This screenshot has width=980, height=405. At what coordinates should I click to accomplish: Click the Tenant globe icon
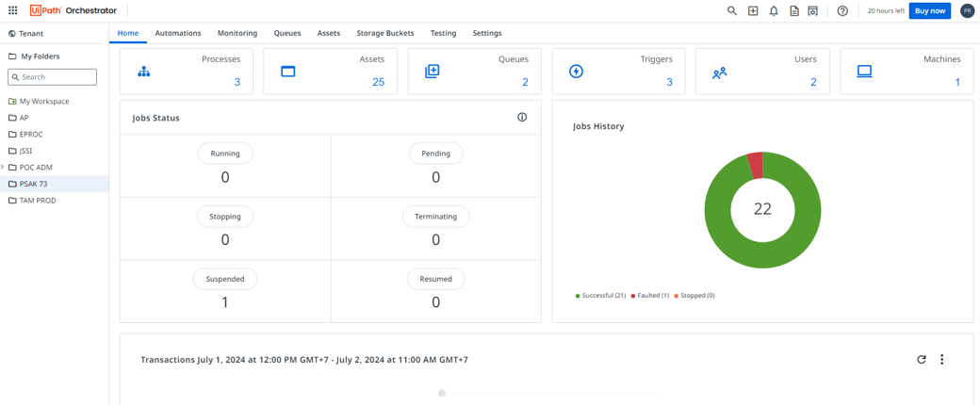12,34
